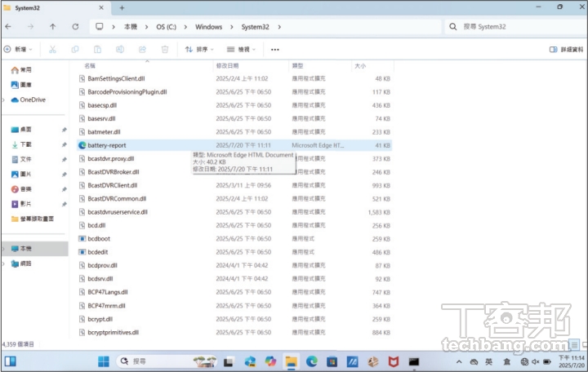Open the battery-report Edge HTML file
The width and height of the screenshot is (588, 372).
point(106,145)
